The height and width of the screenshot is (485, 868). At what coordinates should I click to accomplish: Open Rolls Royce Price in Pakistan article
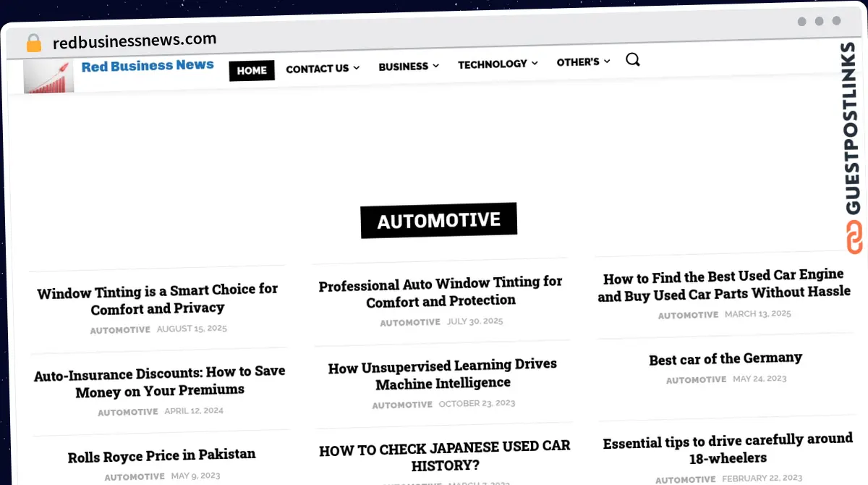(x=161, y=456)
